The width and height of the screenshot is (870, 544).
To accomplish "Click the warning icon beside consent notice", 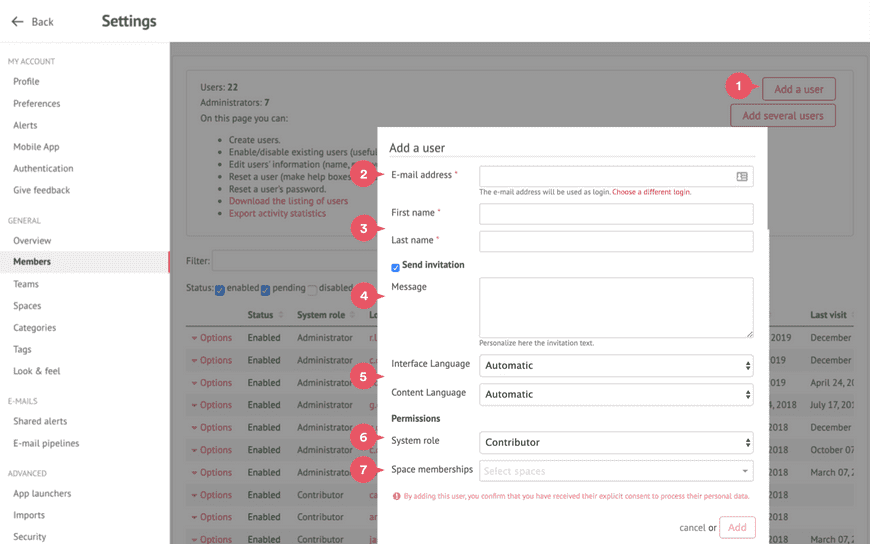I will click(396, 496).
